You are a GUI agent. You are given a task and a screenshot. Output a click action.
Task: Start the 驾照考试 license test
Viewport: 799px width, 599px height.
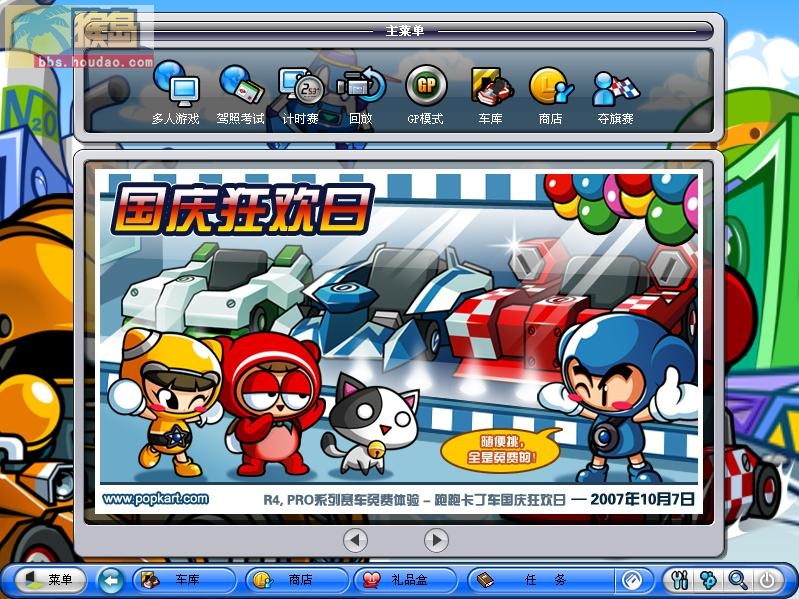pyautogui.click(x=241, y=95)
